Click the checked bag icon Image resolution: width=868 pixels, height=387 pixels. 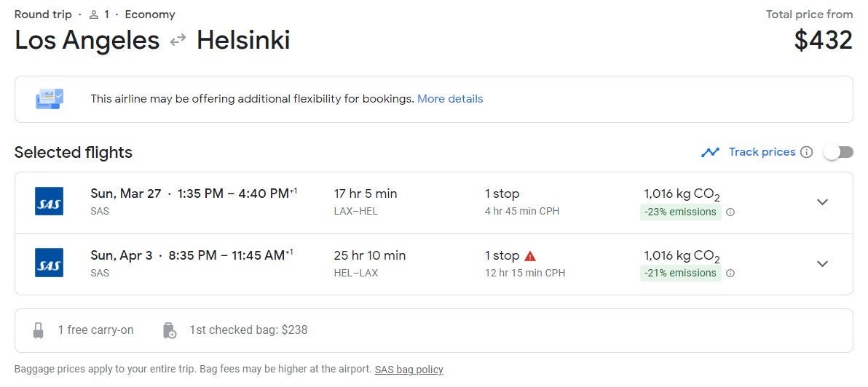tap(170, 330)
